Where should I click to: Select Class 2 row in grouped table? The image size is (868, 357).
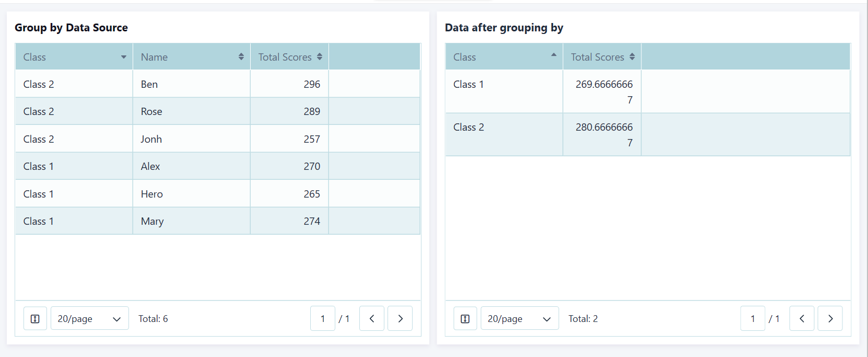468,128
